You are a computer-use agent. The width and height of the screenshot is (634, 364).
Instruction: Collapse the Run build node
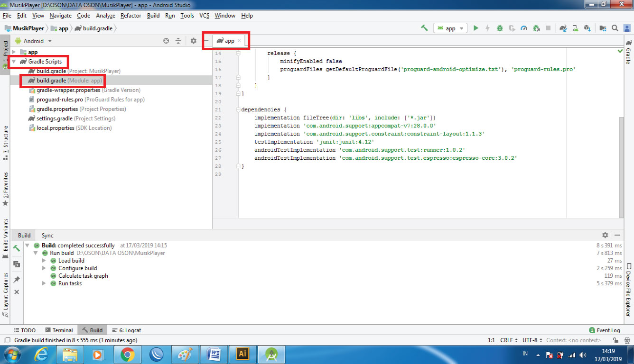pyautogui.click(x=36, y=253)
